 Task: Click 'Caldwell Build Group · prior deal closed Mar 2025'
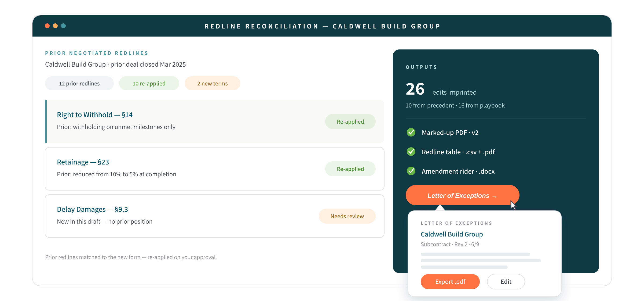[115, 64]
